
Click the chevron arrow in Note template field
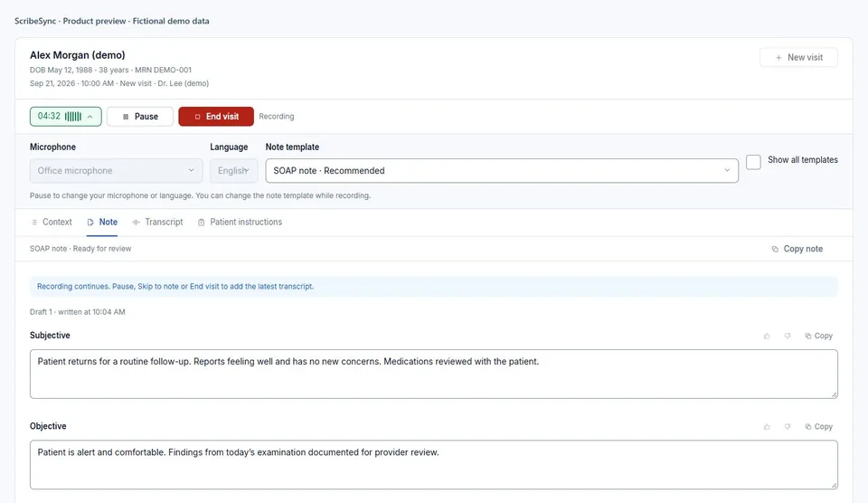pos(727,171)
